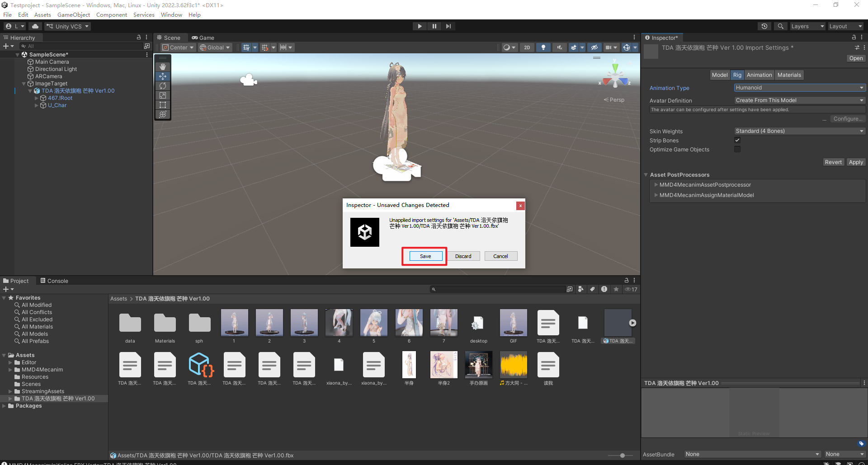Open Unity VCS dropdown
This screenshot has height=465, width=868.
point(67,26)
